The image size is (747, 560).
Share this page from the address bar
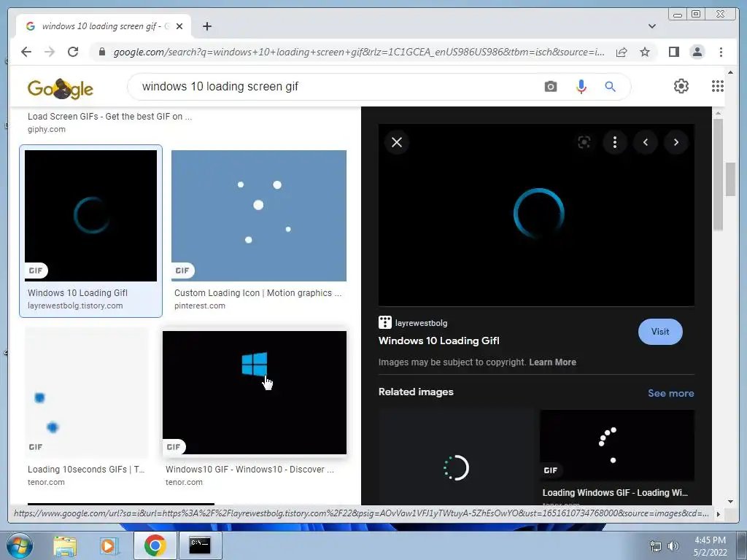[622, 52]
